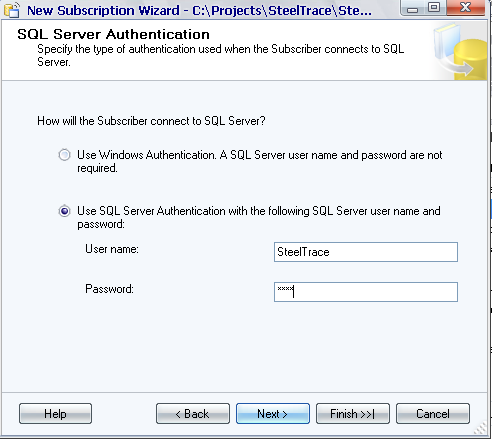The width and height of the screenshot is (492, 439).
Task: Skip to the end with Finish >>|
Action: click(x=353, y=414)
